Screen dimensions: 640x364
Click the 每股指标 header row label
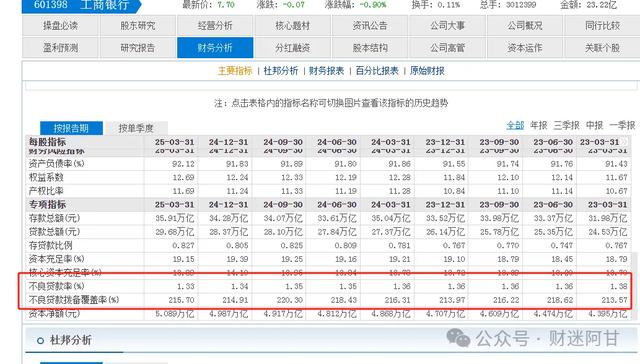point(47,142)
